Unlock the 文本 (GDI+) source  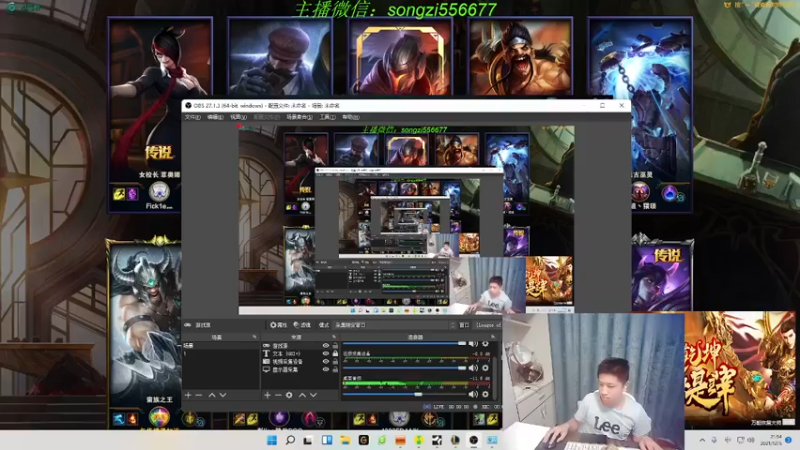[335, 353]
